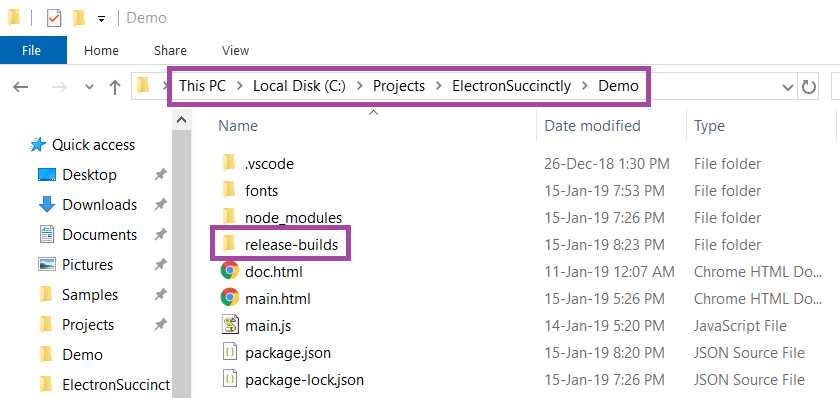Click ElectronSuccinctly breadcrumb in address bar
Image resolution: width=840 pixels, height=398 pixels.
(512, 86)
